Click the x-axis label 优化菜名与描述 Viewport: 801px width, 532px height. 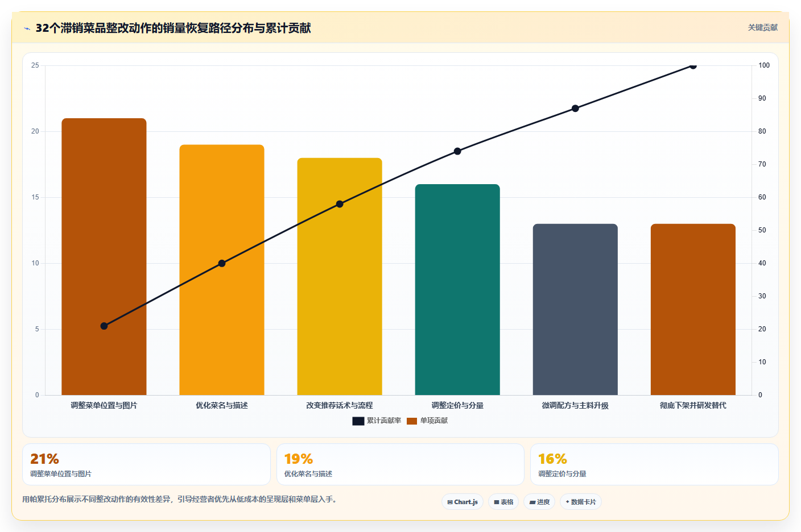[222, 405]
